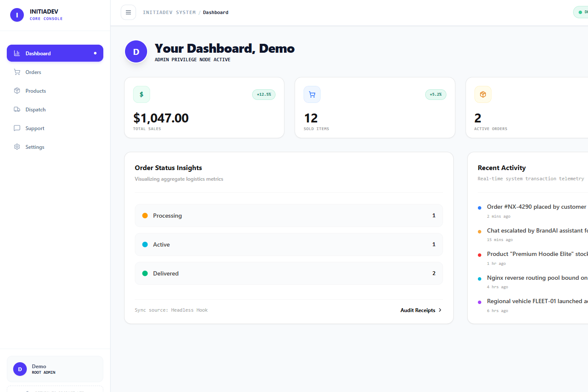This screenshot has width=588, height=392.
Task: Click the $1,047.00 total sales value
Action: click(x=161, y=118)
